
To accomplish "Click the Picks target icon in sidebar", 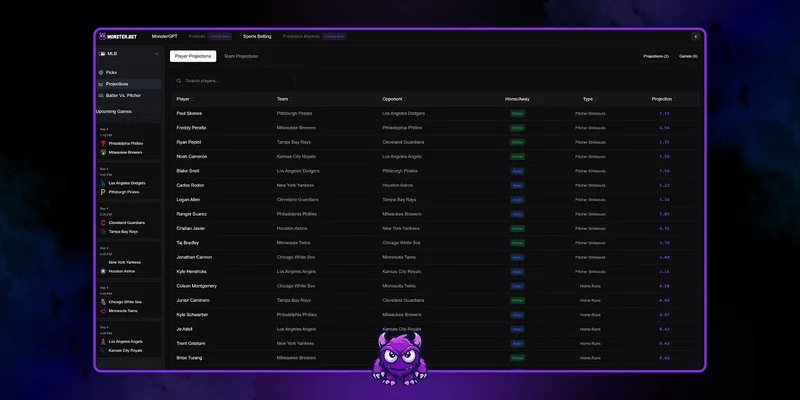I will point(101,72).
